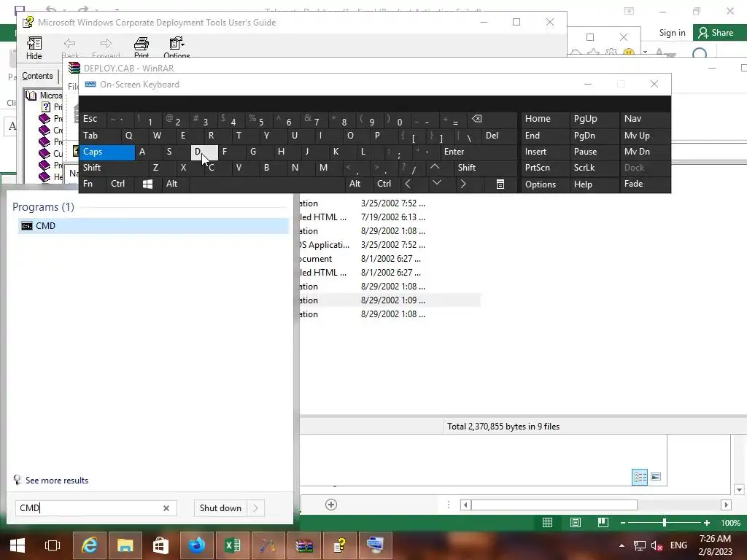This screenshot has width=747, height=560.
Task: Zoom in with the plus button
Action: click(707, 523)
